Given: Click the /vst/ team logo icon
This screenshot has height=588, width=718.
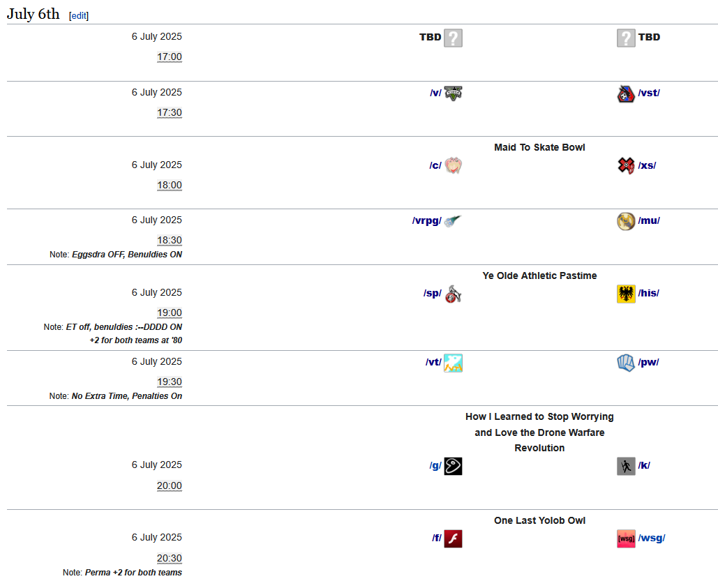Looking at the screenshot, I should click(626, 93).
